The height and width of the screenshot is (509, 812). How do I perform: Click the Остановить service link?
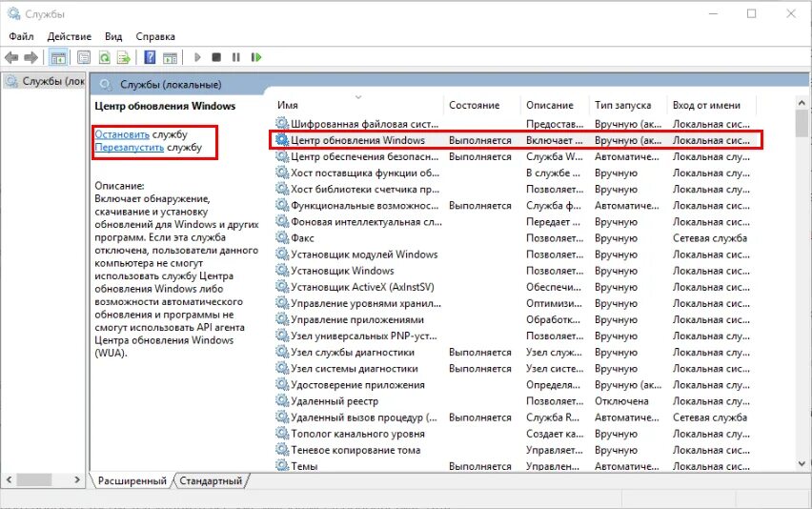pos(122,134)
